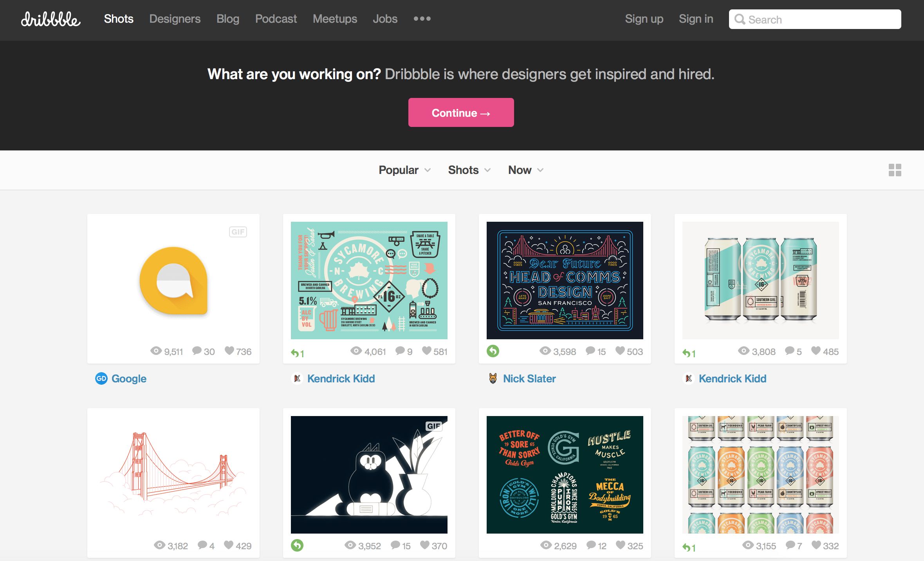Click comment icon with 12 comments
The height and width of the screenshot is (561, 924).
tap(591, 545)
